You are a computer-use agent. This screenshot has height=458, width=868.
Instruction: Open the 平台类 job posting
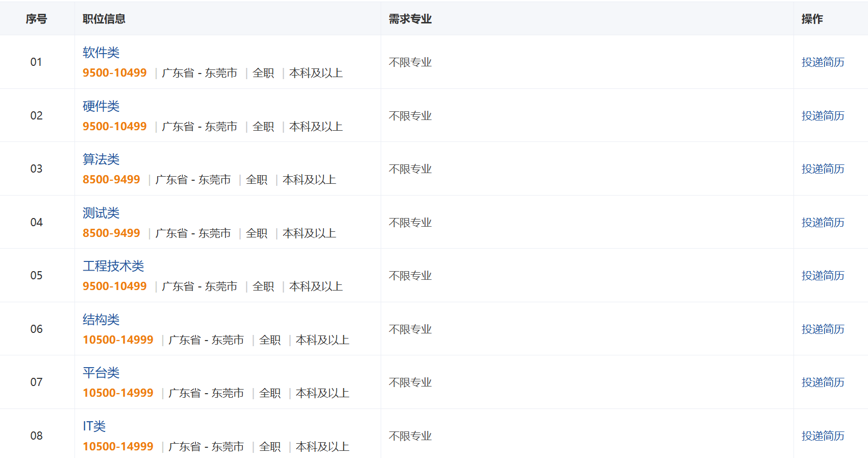coord(101,373)
